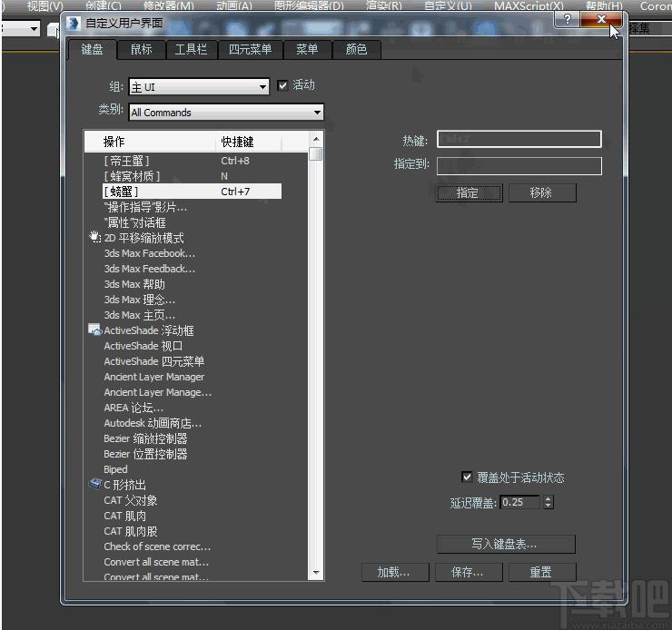The width and height of the screenshot is (672, 630).
Task: Select the [蜂窝材质] row
Action: click(x=192, y=176)
